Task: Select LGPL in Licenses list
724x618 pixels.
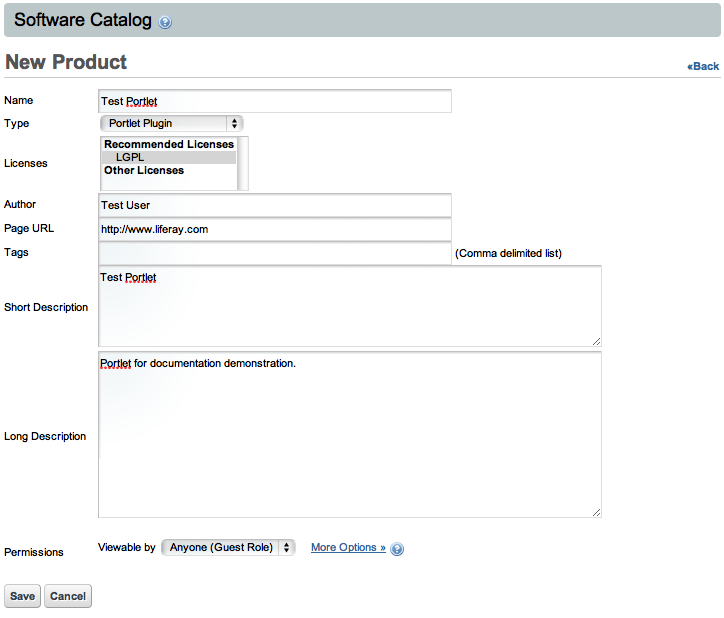Action: point(169,158)
